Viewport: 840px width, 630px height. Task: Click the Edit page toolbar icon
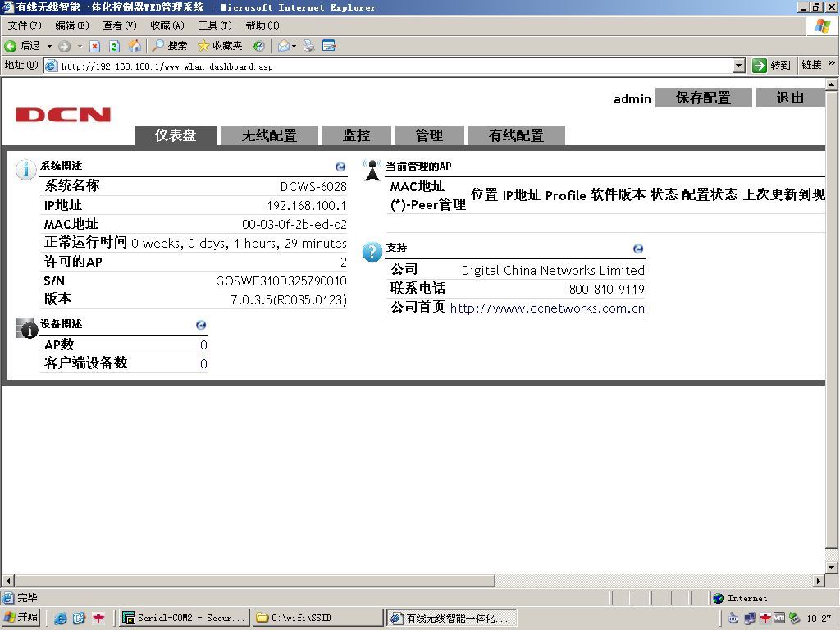pyautogui.click(x=329, y=46)
